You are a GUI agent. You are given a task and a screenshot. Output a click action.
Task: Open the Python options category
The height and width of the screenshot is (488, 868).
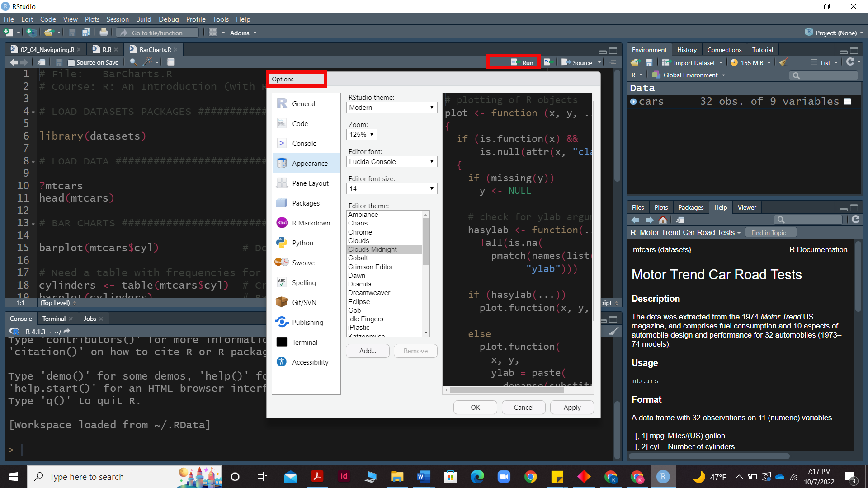pyautogui.click(x=306, y=243)
